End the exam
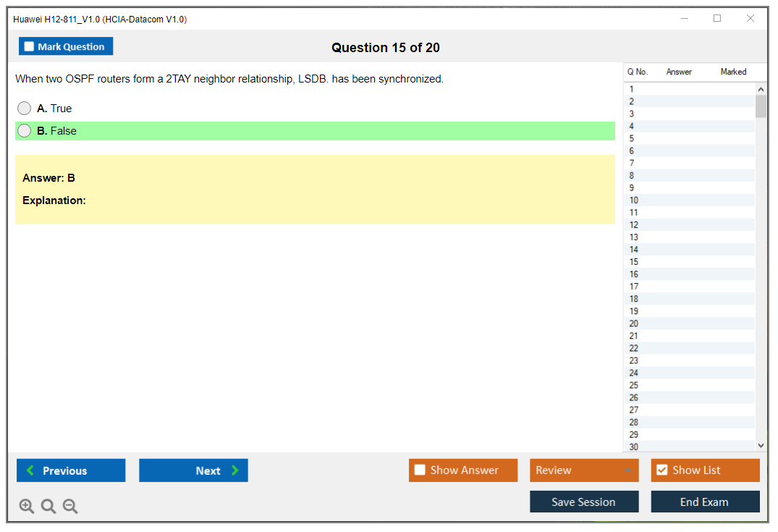778x532 pixels. 705,502
